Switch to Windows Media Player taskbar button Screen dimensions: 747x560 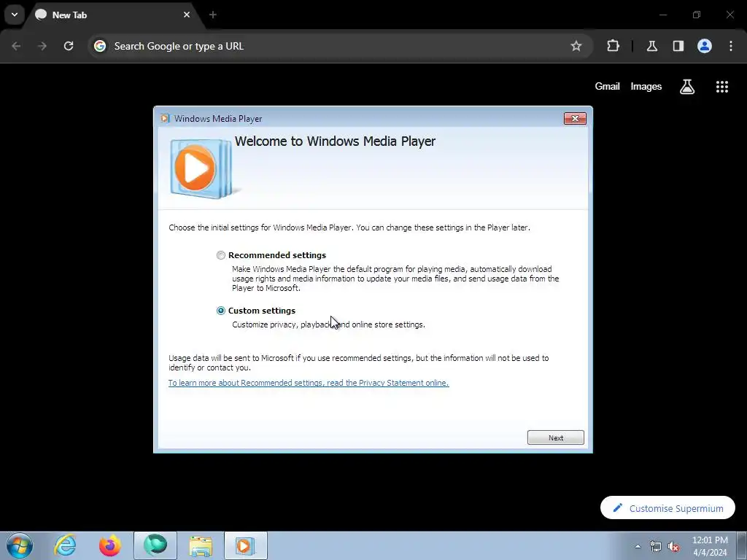pyautogui.click(x=245, y=545)
